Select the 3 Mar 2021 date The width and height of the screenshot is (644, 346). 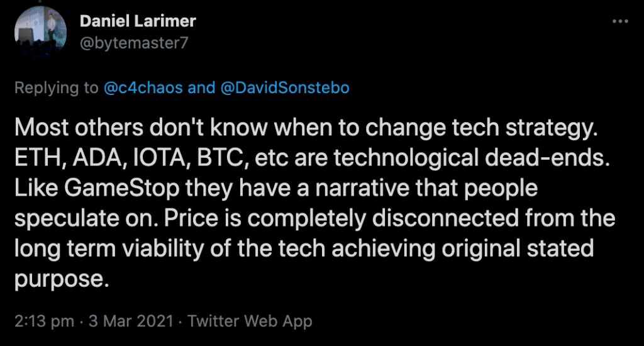tap(131, 321)
